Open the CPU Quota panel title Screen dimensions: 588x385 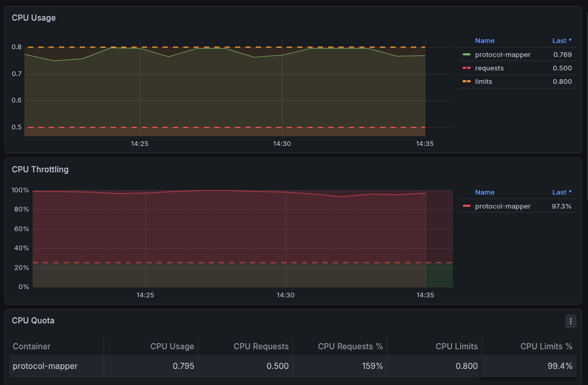[33, 320]
